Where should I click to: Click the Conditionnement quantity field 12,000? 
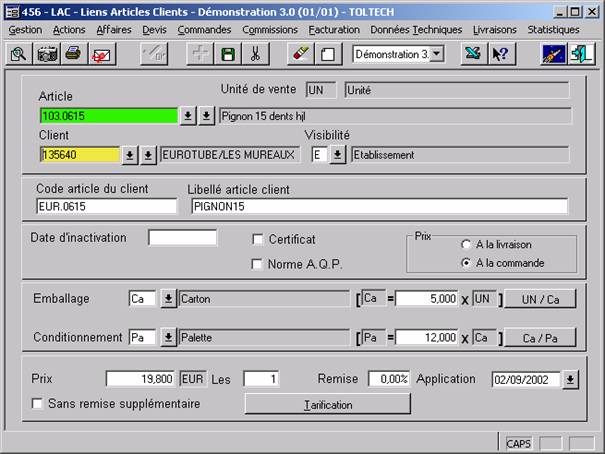click(427, 338)
